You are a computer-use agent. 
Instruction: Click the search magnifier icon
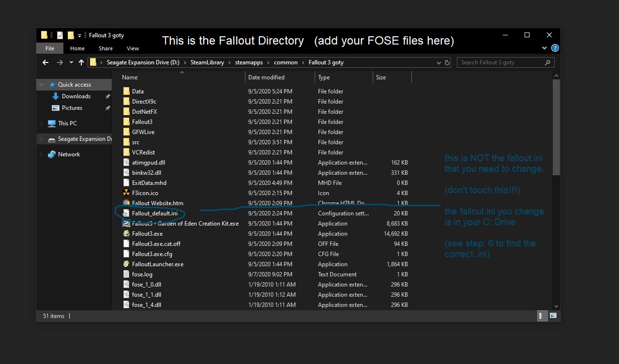pos(547,62)
